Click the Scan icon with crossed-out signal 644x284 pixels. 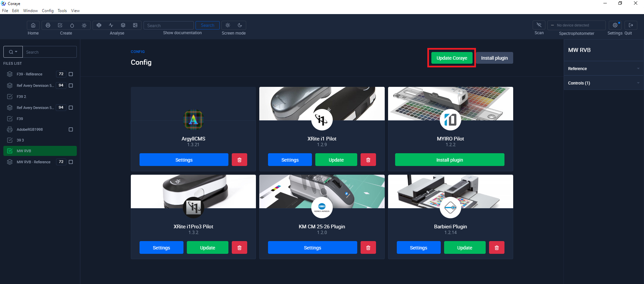(539, 25)
